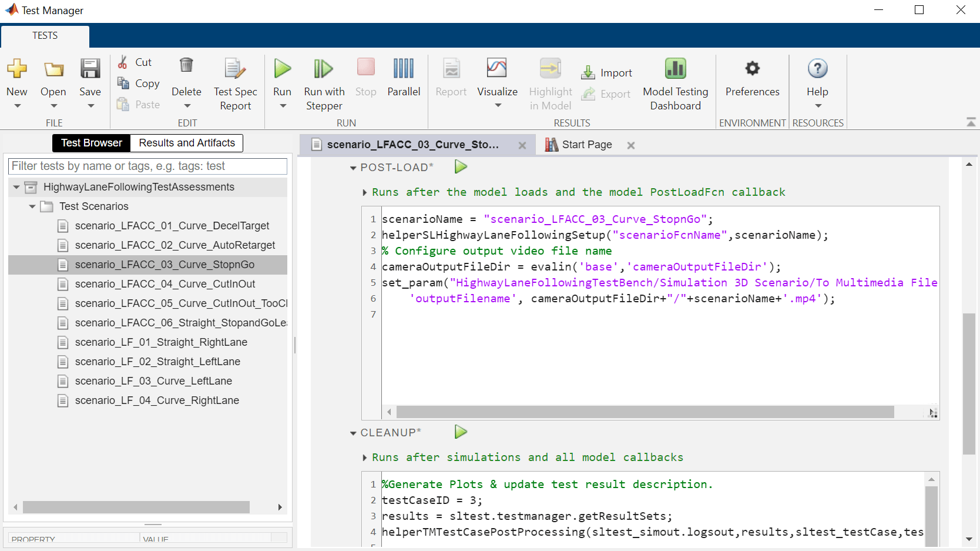The height and width of the screenshot is (551, 980).
Task: Click the Run with Stepper icon
Action: coord(323,69)
